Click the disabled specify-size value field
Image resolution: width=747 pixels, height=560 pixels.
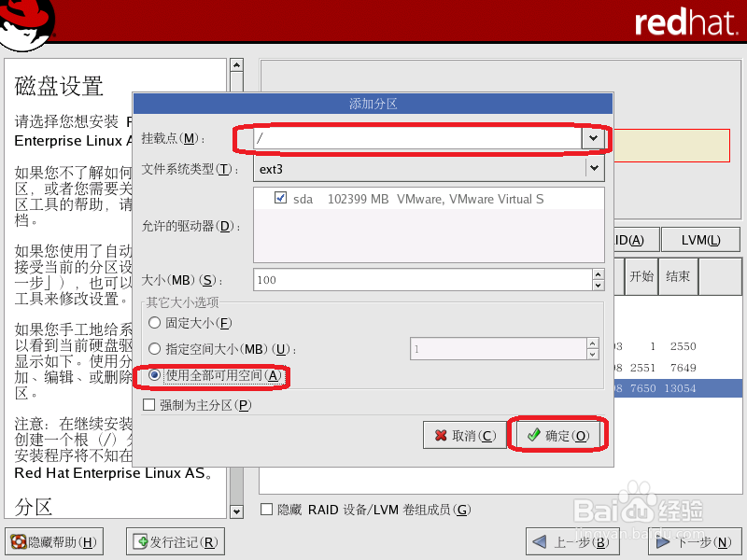tap(499, 349)
